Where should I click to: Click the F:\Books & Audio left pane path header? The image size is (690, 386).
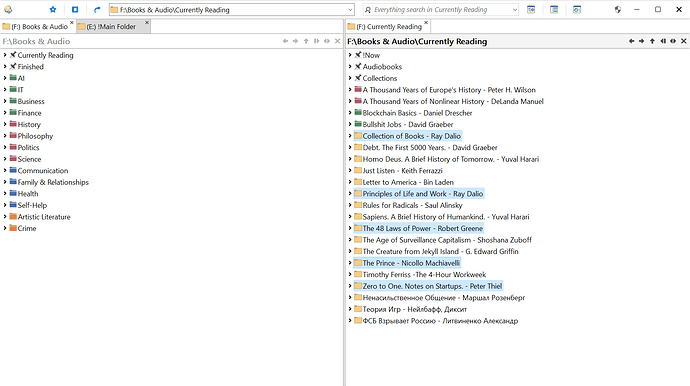pyautogui.click(x=36, y=41)
